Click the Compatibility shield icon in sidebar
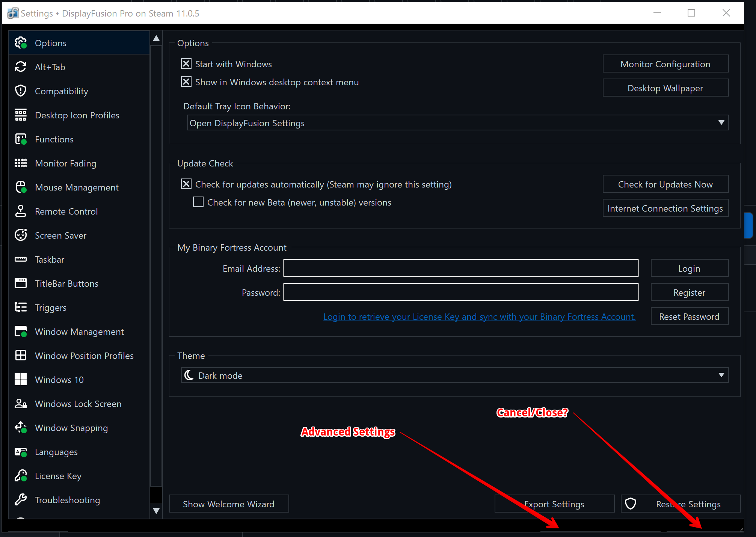Screen dimensions: 756x537 21,91
